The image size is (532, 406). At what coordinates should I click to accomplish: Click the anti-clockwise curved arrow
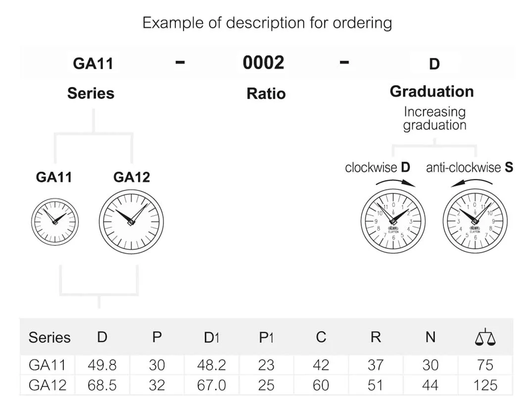pyautogui.click(x=472, y=183)
